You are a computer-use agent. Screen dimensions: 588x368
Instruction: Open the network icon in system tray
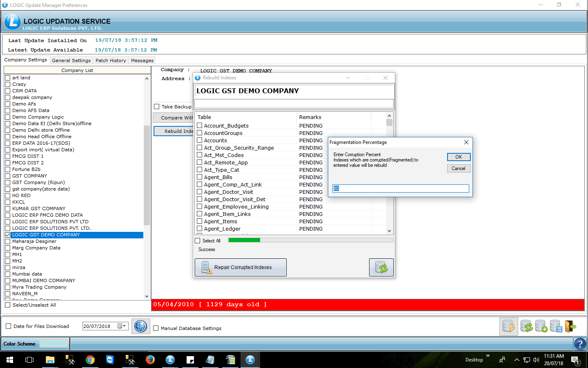point(527,360)
